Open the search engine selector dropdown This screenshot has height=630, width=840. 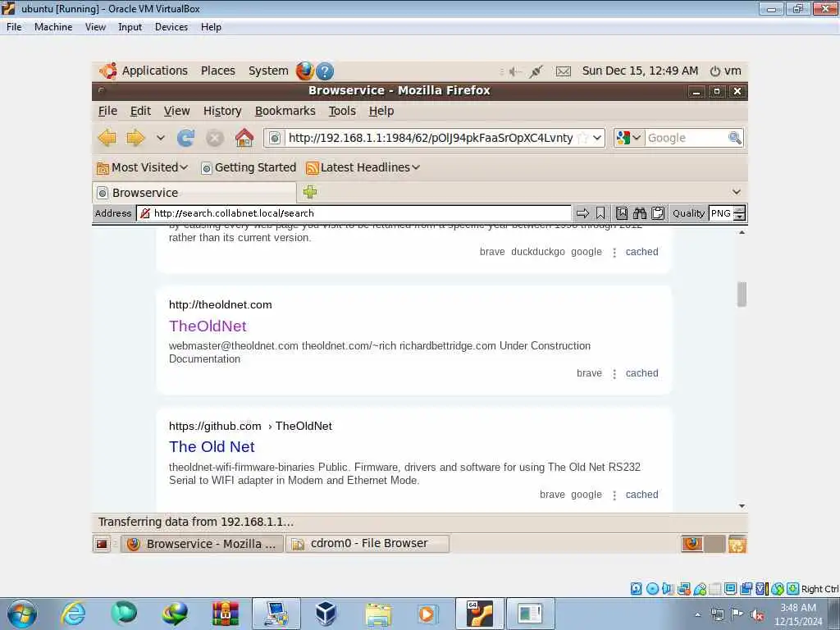[628, 138]
